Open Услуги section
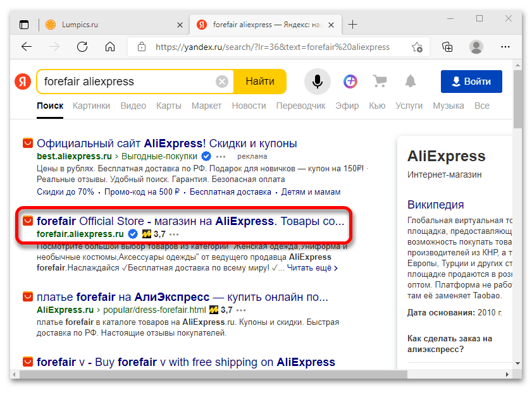The height and width of the screenshot is (402, 532). click(x=409, y=106)
